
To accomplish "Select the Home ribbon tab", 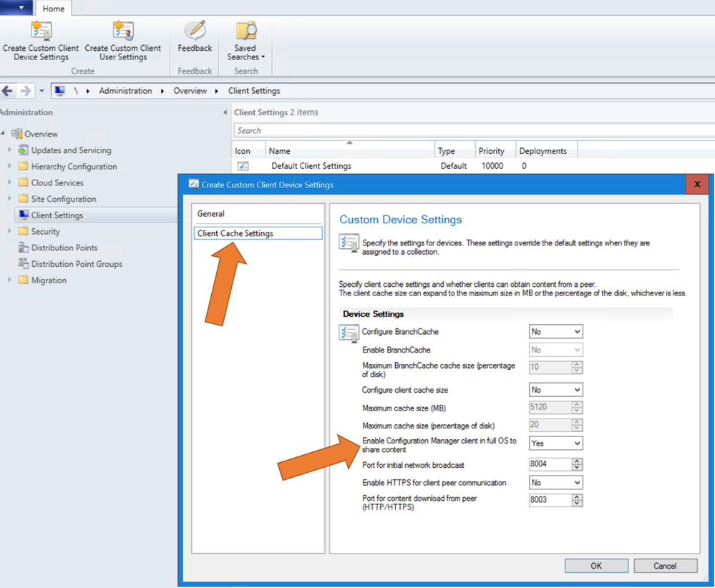I will coord(54,9).
